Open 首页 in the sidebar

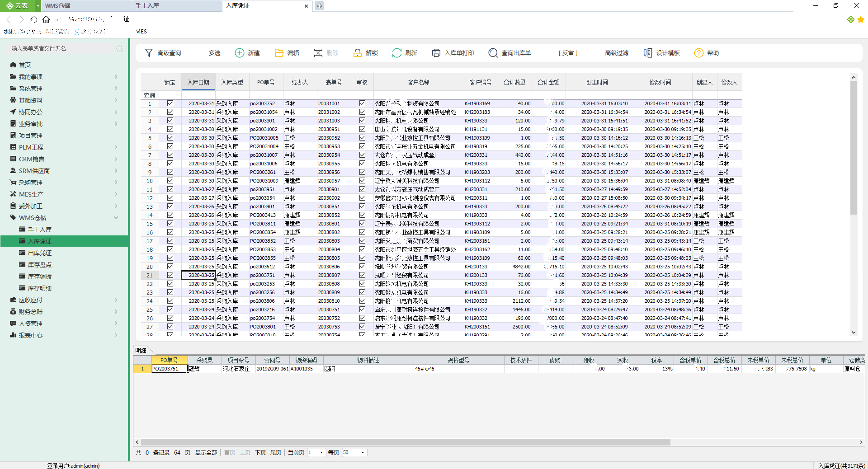click(x=25, y=65)
